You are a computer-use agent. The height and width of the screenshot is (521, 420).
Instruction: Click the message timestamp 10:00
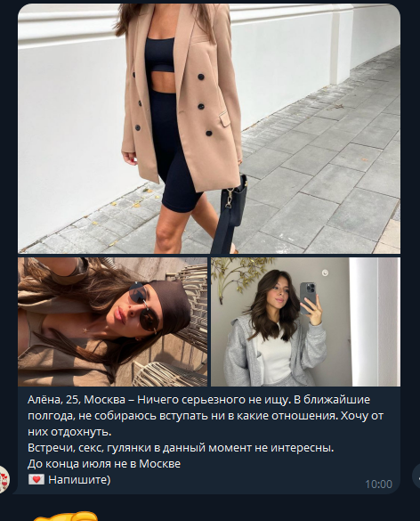tap(378, 484)
